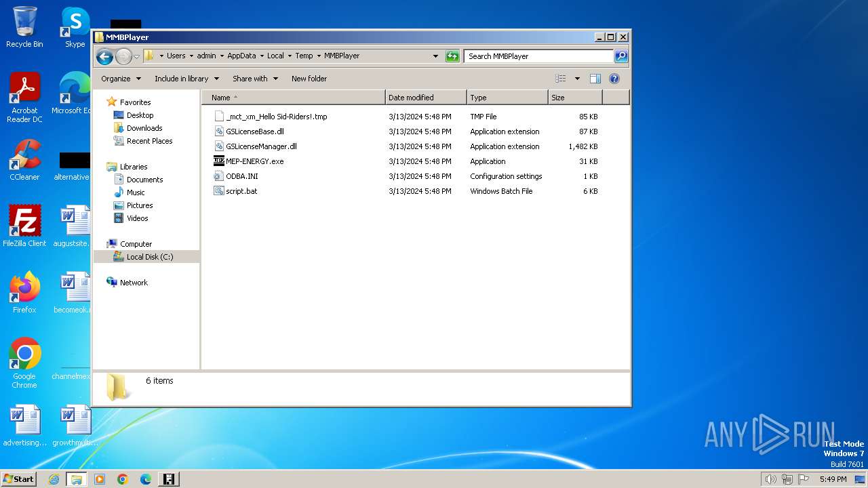The image size is (868, 488).
Task: Select script.bat batch file icon
Action: pyautogui.click(x=219, y=191)
